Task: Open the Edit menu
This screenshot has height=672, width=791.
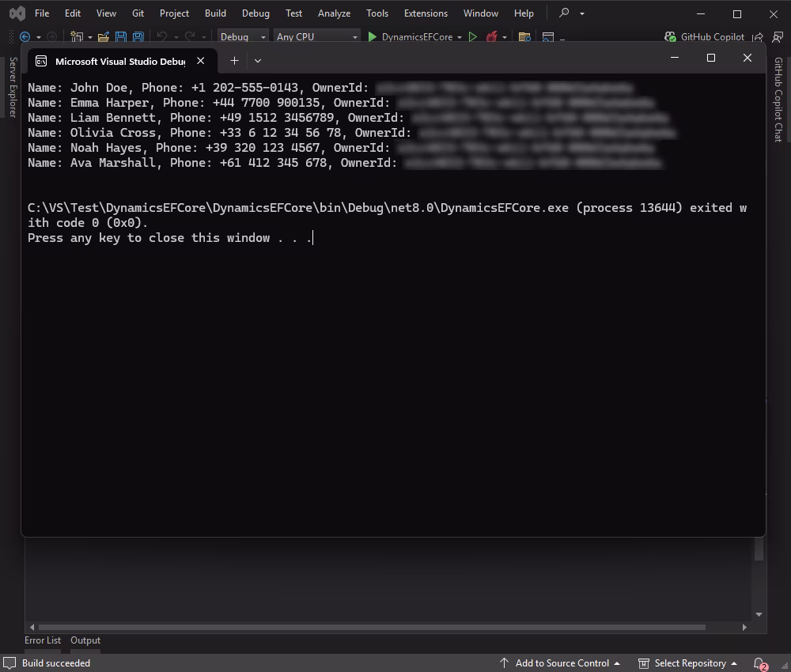Action: point(73,13)
